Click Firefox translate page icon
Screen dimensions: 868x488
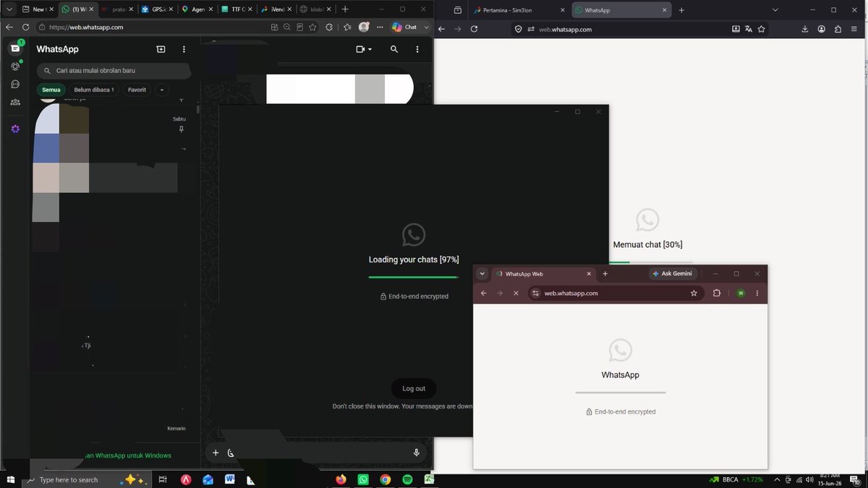[749, 29]
